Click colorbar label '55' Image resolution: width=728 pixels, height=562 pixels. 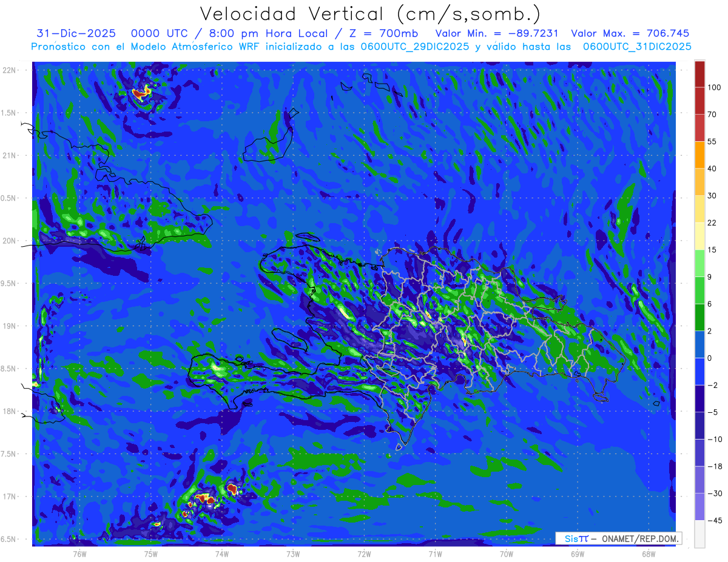[712, 141]
